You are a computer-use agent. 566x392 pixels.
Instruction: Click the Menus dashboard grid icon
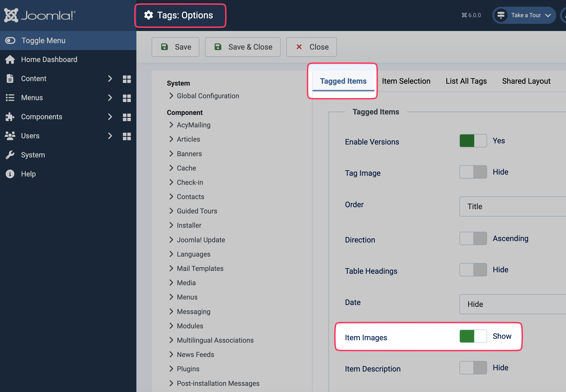pos(127,98)
